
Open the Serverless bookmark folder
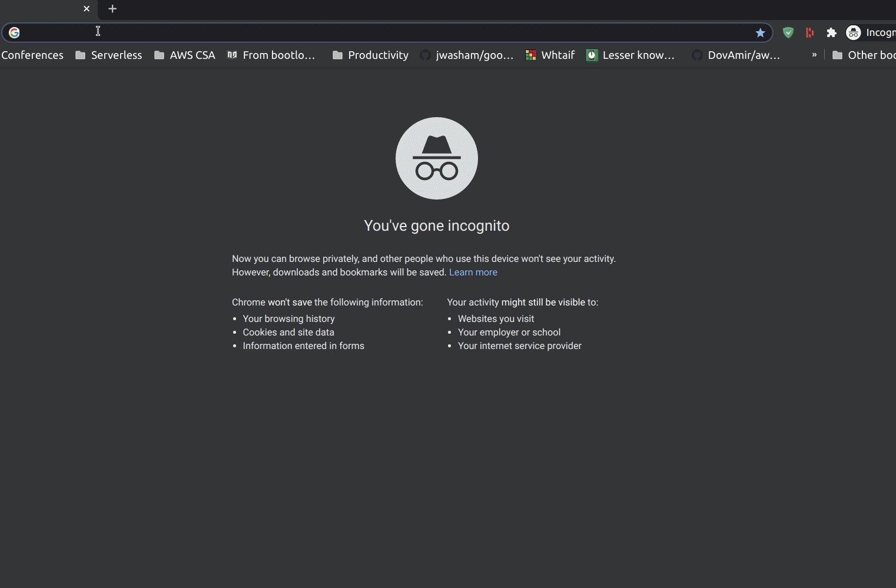(x=109, y=55)
